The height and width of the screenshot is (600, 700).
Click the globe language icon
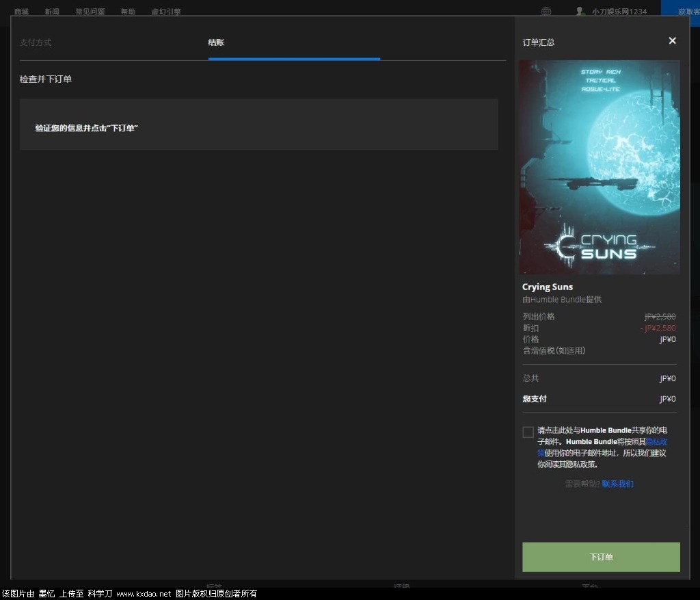tap(546, 12)
